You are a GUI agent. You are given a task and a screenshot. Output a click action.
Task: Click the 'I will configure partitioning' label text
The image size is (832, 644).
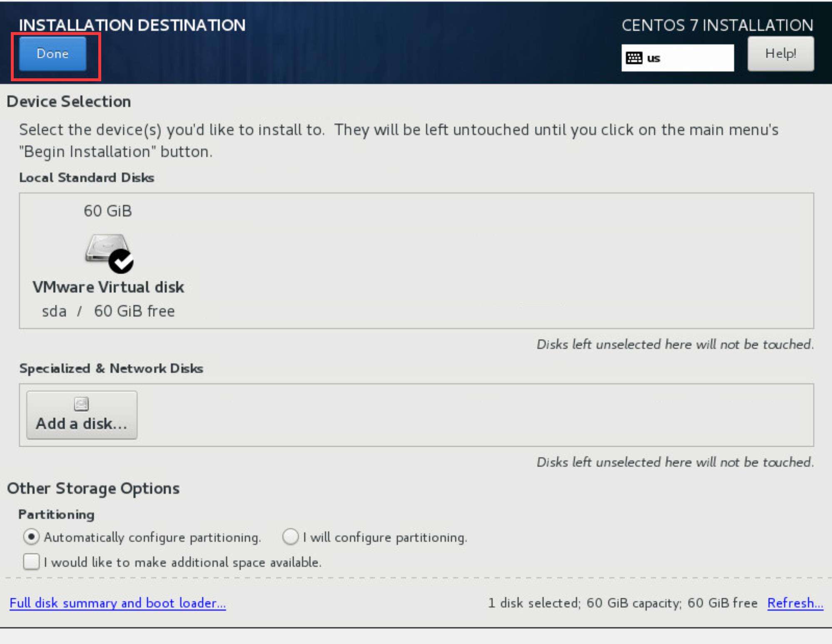(x=385, y=537)
